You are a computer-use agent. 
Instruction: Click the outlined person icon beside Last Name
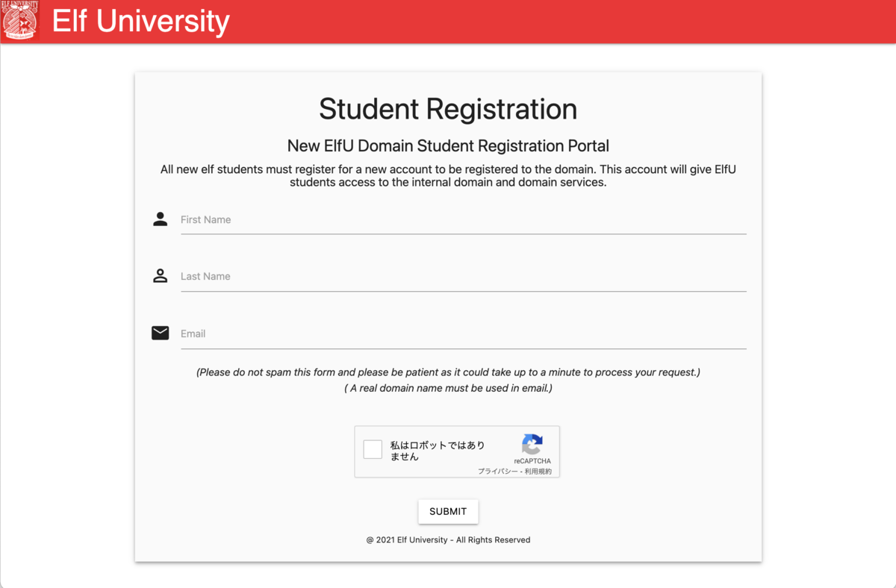160,275
